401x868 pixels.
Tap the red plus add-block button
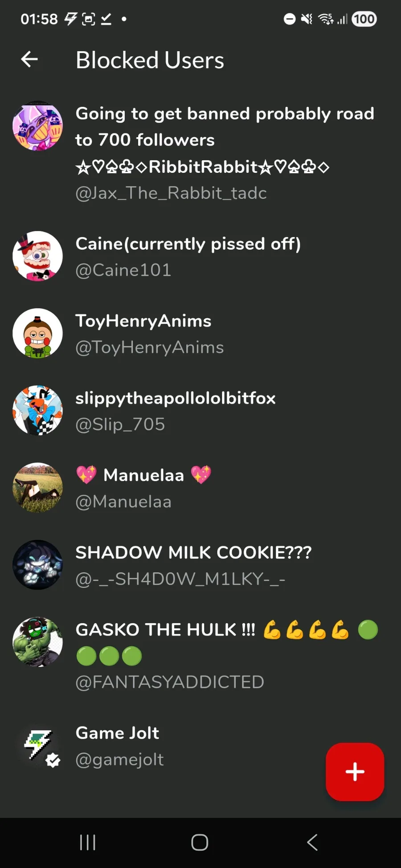coord(355,772)
